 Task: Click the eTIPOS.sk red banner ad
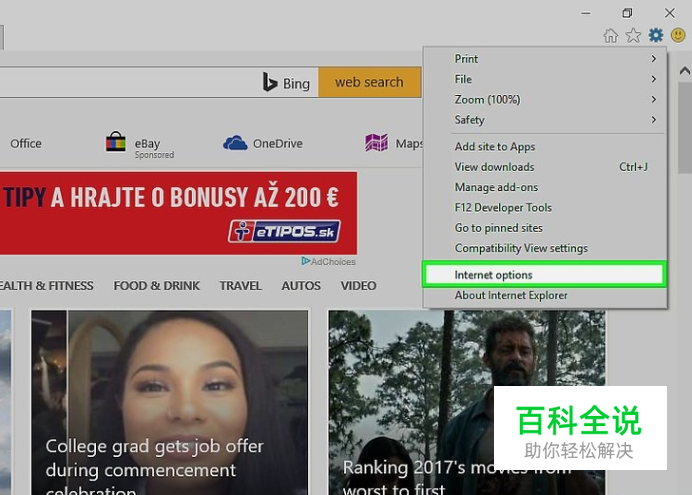(178, 213)
